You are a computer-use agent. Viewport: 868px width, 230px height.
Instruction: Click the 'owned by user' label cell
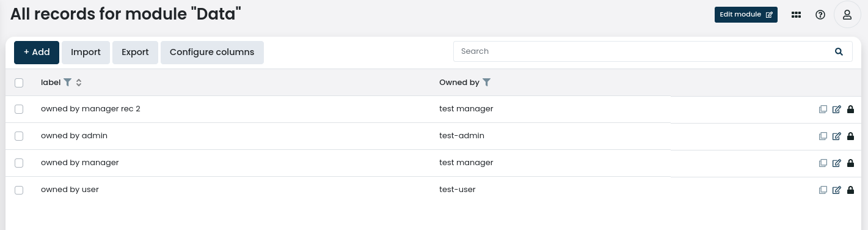[x=70, y=190]
